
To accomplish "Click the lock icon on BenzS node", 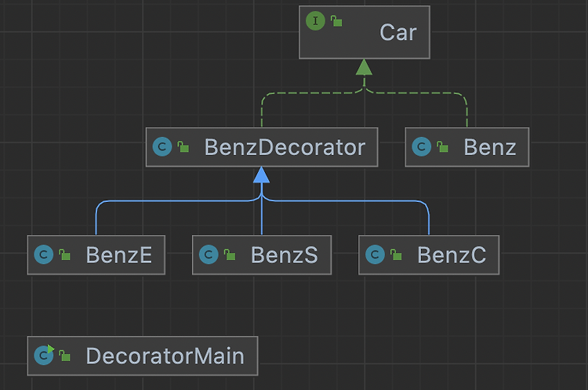I will [x=230, y=255].
